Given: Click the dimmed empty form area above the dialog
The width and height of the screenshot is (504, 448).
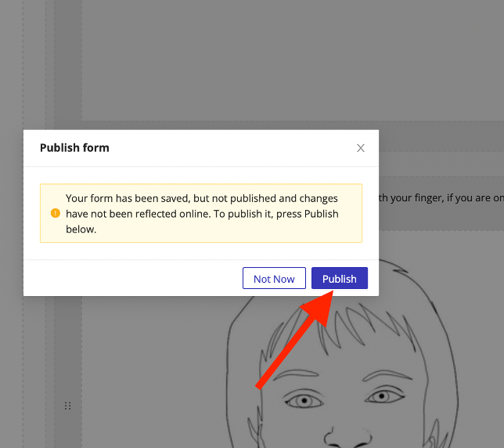Looking at the screenshot, I should (290, 63).
